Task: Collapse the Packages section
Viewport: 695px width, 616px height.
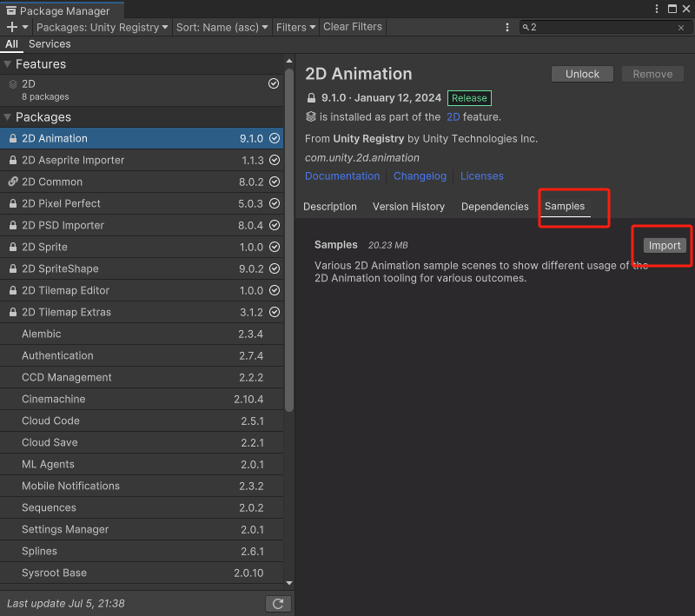Action: click(7, 117)
